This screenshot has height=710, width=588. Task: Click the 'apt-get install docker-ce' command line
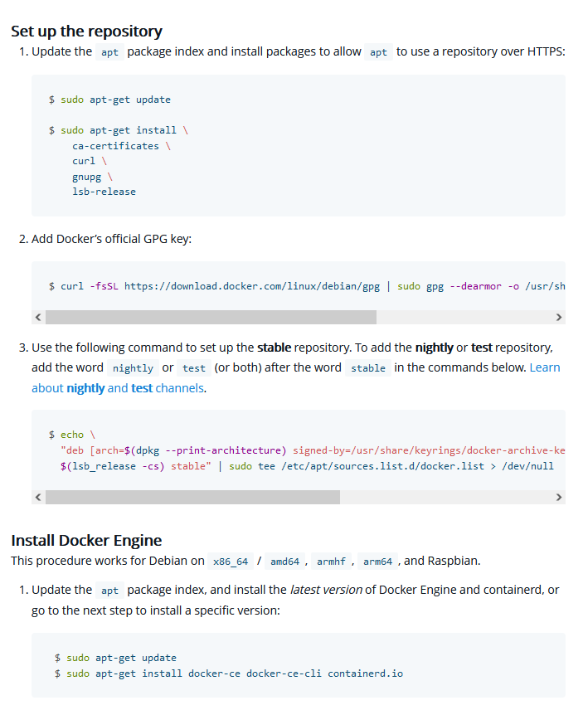[x=229, y=674]
